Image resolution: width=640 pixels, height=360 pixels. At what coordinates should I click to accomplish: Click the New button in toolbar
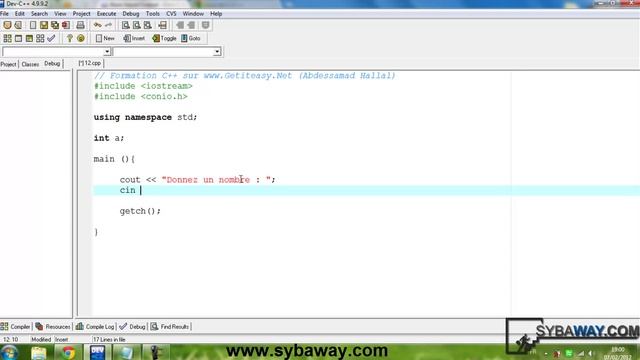[105, 38]
